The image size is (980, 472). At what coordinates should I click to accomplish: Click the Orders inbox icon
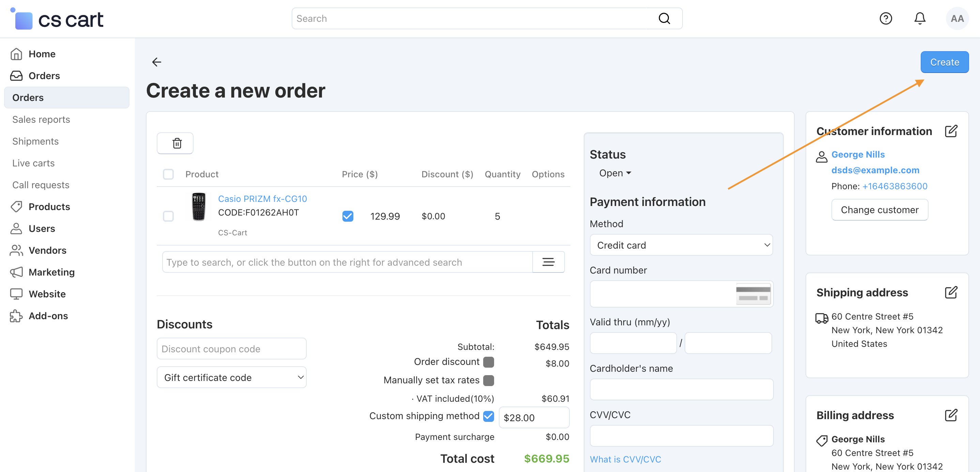(x=16, y=76)
